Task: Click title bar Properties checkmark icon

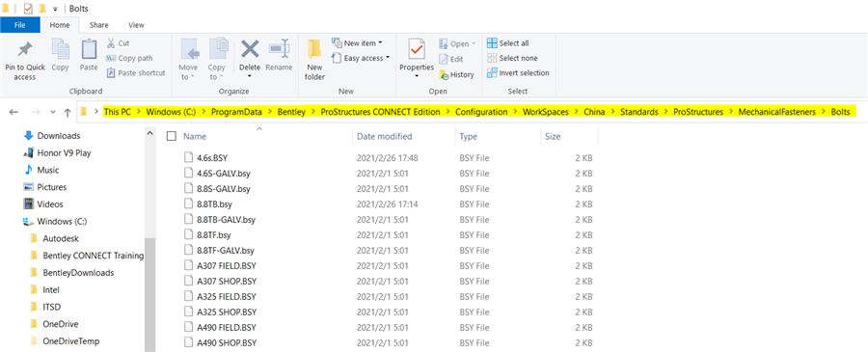Action: [x=28, y=9]
